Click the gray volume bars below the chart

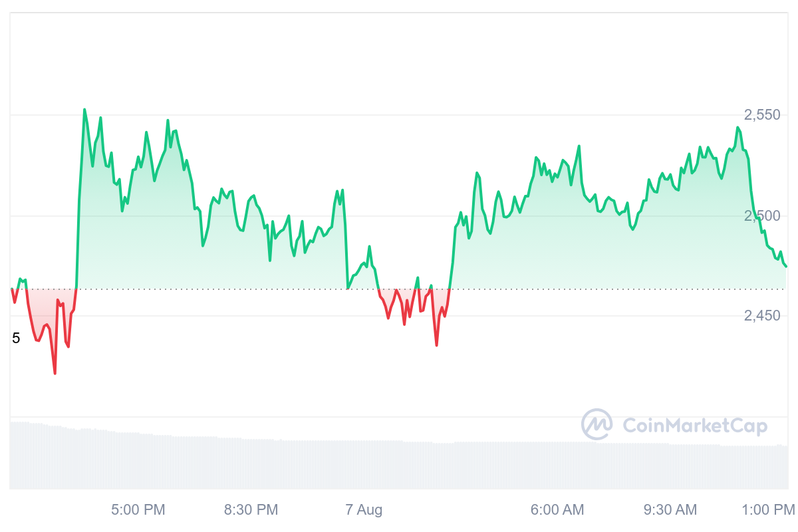pyautogui.click(x=399, y=465)
